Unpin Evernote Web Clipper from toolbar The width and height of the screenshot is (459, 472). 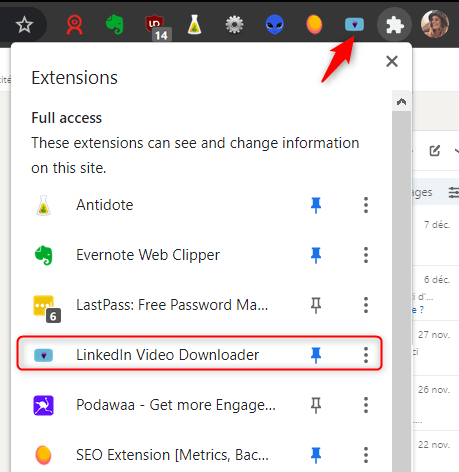[x=316, y=255]
